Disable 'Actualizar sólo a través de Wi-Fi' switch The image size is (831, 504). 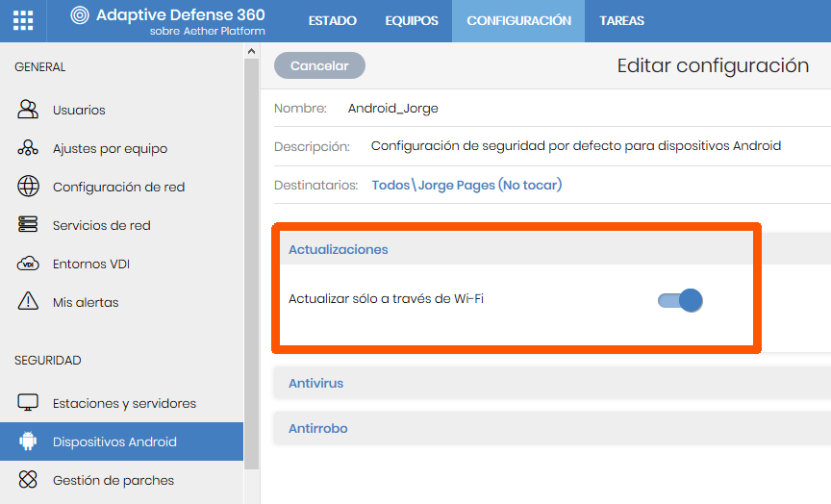coord(680,300)
